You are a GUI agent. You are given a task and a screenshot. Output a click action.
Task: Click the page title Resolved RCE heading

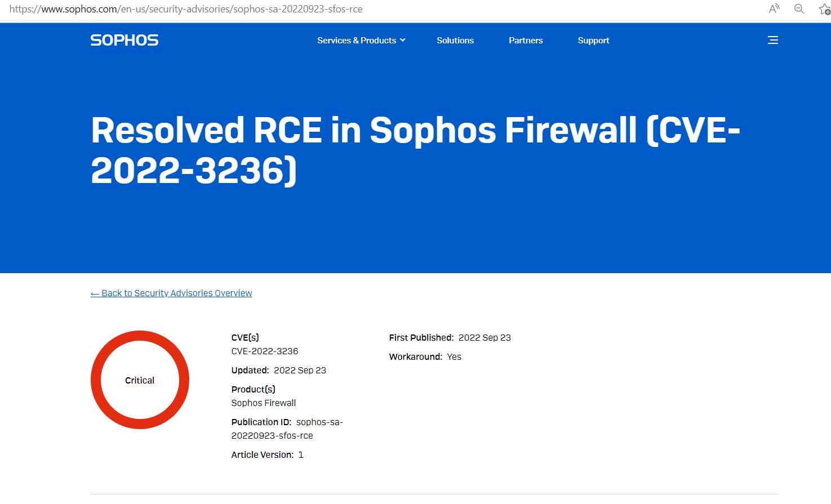(x=415, y=150)
